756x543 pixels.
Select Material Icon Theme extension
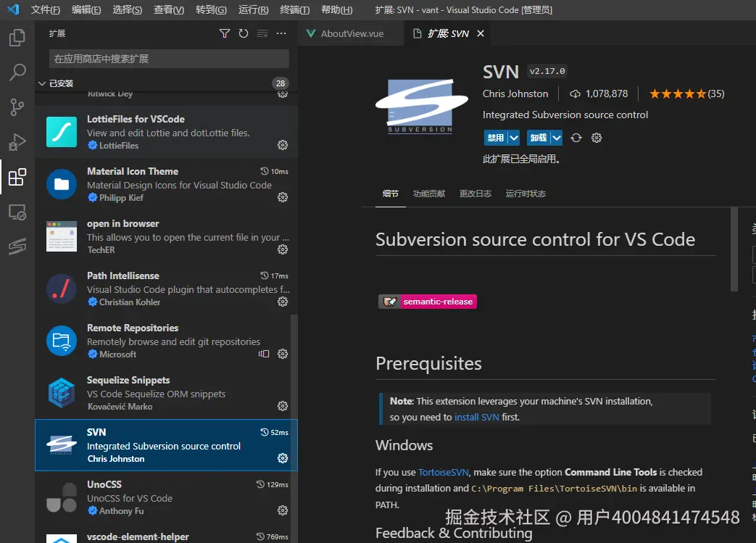tap(166, 184)
